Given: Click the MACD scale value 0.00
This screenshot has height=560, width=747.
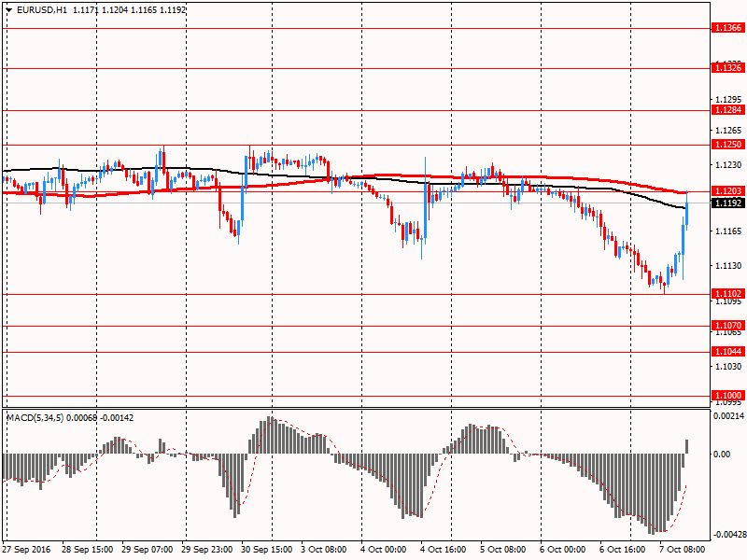Looking at the screenshot, I should 722,455.
